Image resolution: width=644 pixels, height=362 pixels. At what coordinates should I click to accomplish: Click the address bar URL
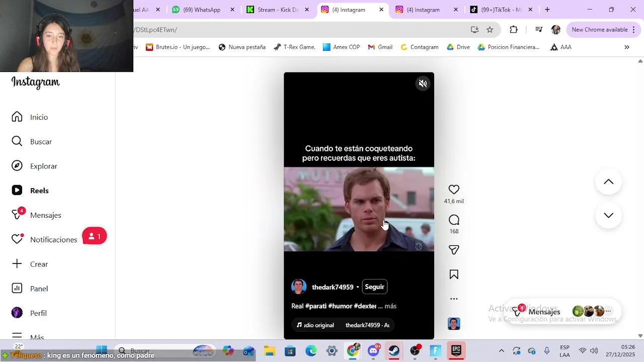[155, 30]
